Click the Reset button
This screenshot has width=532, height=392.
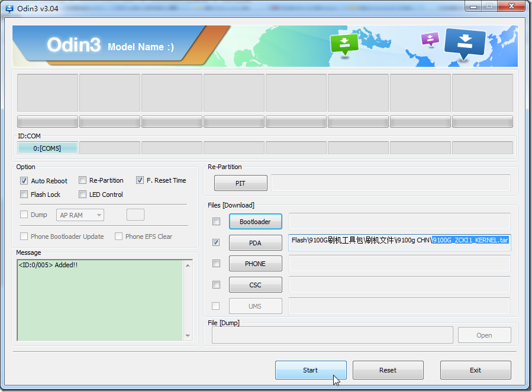[x=388, y=370]
